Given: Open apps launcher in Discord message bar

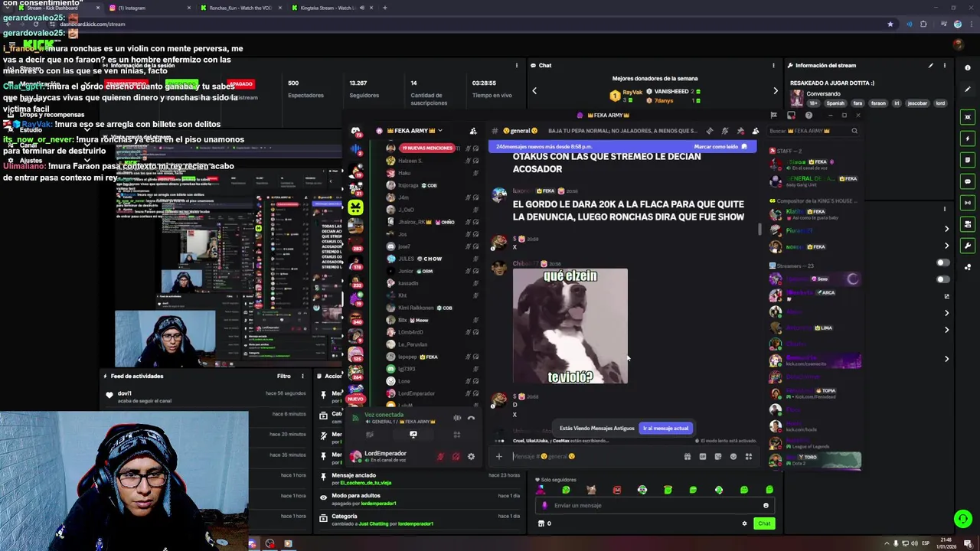Looking at the screenshot, I should [748, 457].
